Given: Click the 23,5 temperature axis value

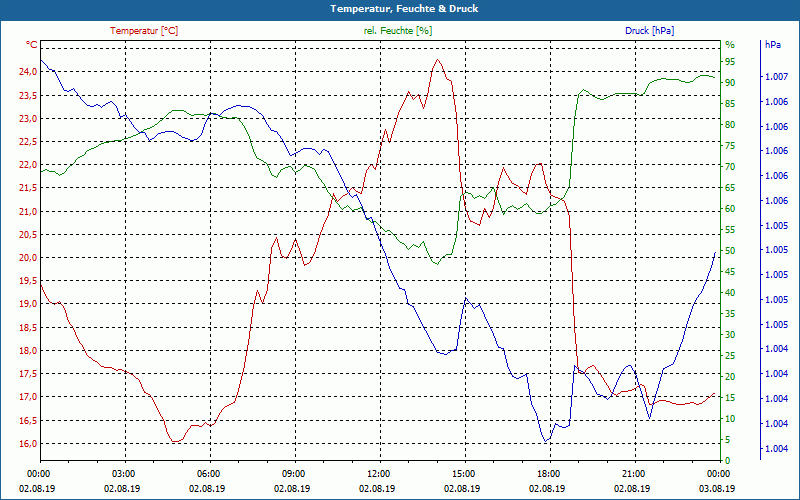Looking at the screenshot, I should (x=28, y=95).
